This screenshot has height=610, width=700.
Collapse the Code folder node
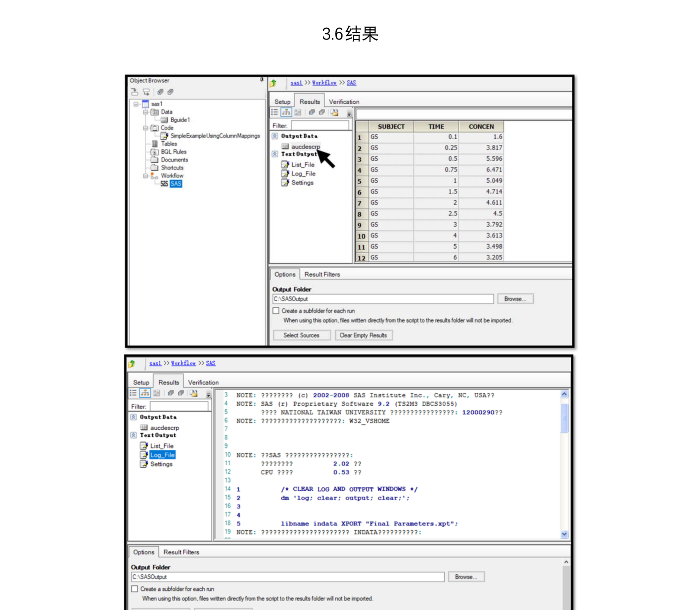click(x=145, y=128)
